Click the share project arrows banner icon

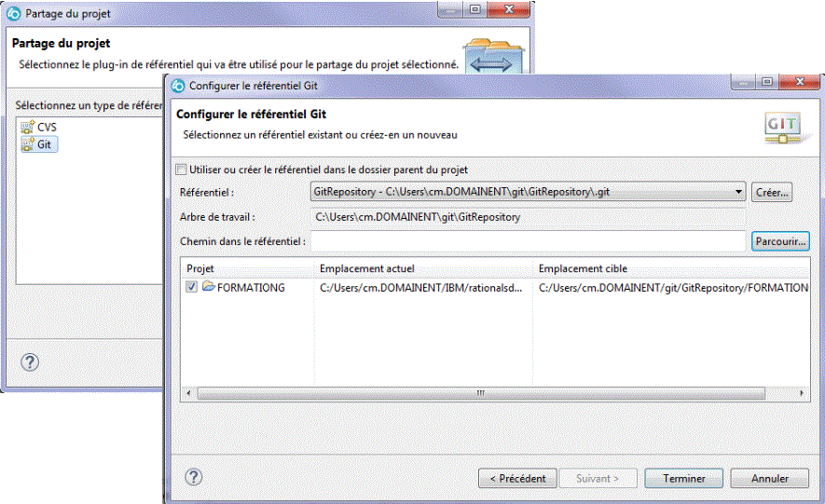pos(492,57)
